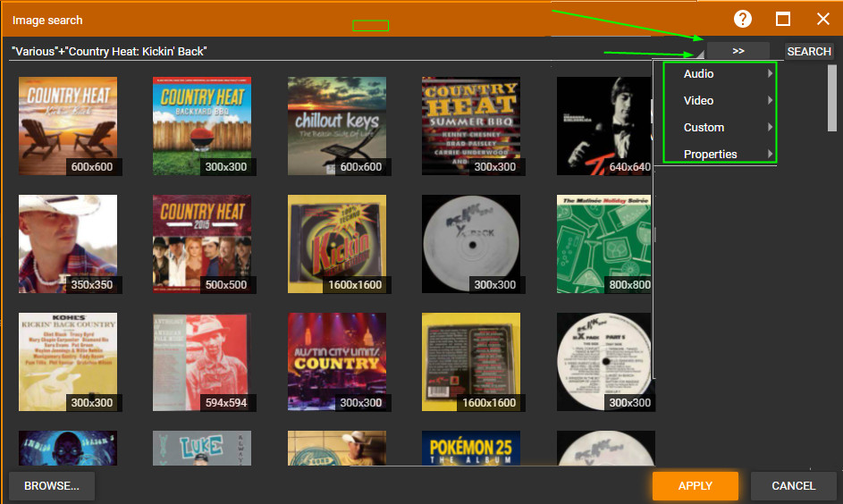Choose the Country Heat Summer BBQ cover
The image size is (843, 504).
471,125
